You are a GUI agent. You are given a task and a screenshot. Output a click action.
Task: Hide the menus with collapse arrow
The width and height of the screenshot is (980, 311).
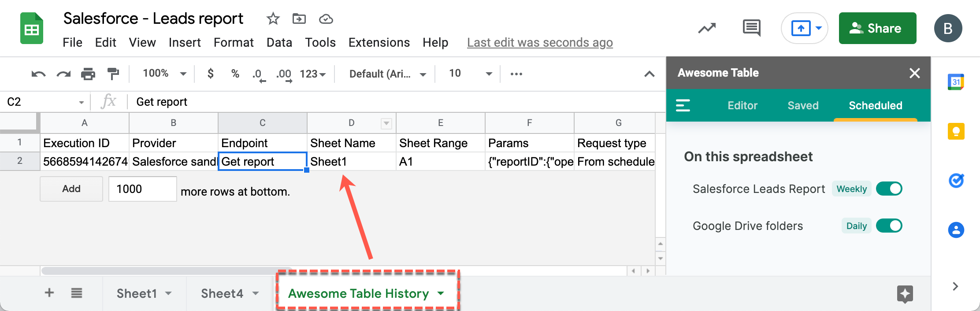[x=649, y=74]
